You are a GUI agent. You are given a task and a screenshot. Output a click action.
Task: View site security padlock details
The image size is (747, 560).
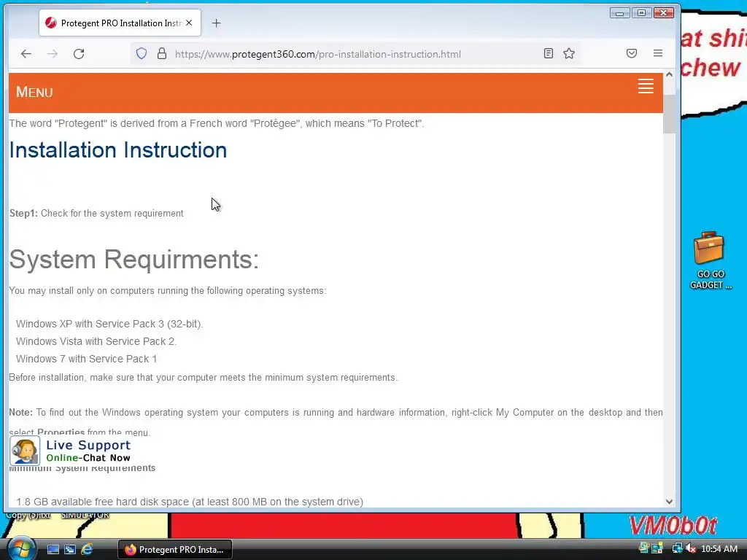[x=162, y=53]
